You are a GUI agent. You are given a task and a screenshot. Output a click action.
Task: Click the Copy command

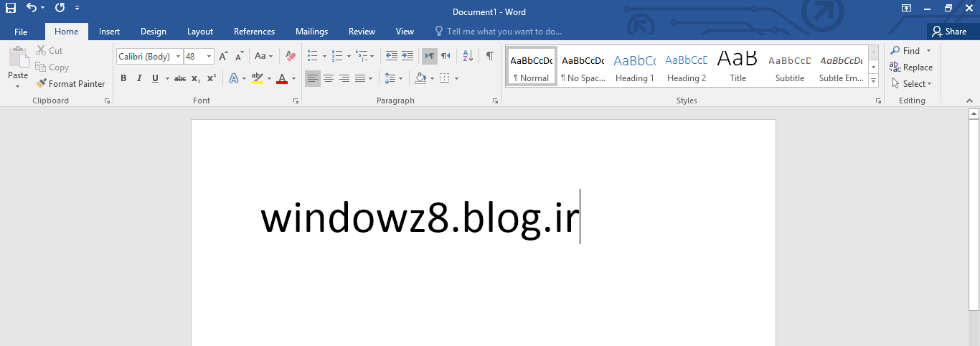point(52,67)
